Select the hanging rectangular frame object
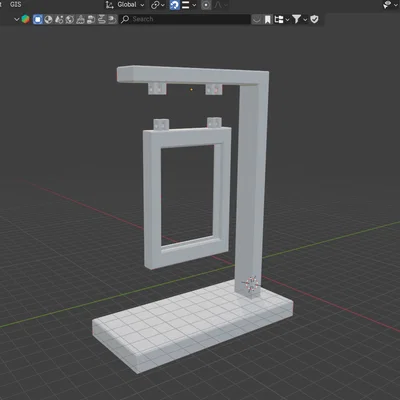Viewport: 400px width, 400px height. pos(152,200)
